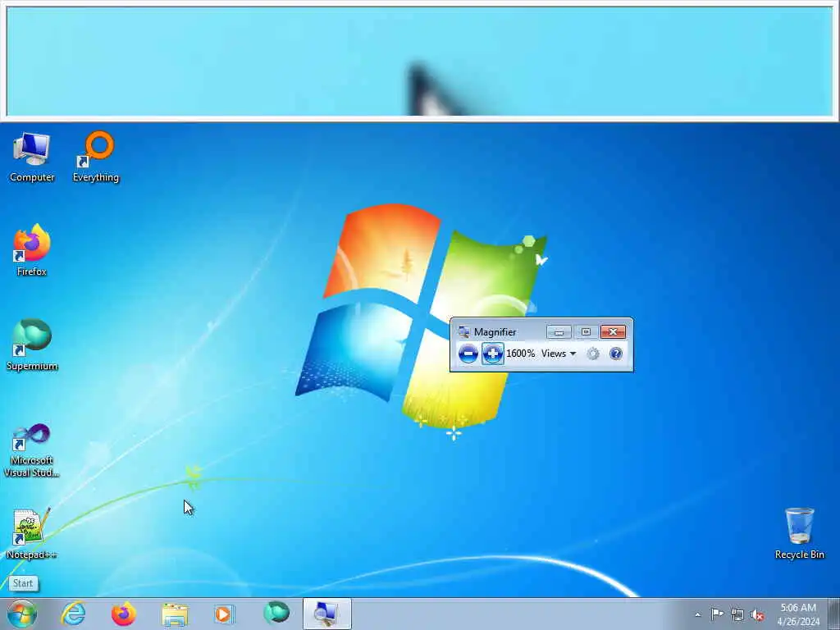
Task: Click the muted volume tray icon
Action: (x=757, y=615)
